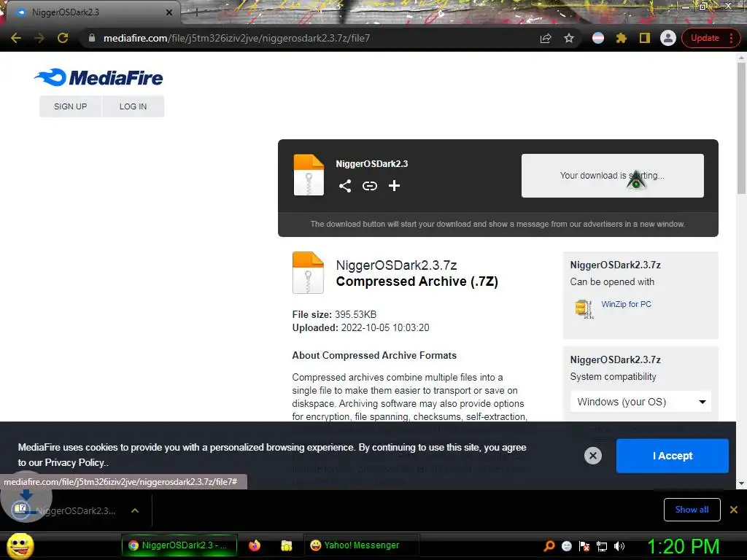
Task: Click the browser forward arrow
Action: click(x=39, y=38)
